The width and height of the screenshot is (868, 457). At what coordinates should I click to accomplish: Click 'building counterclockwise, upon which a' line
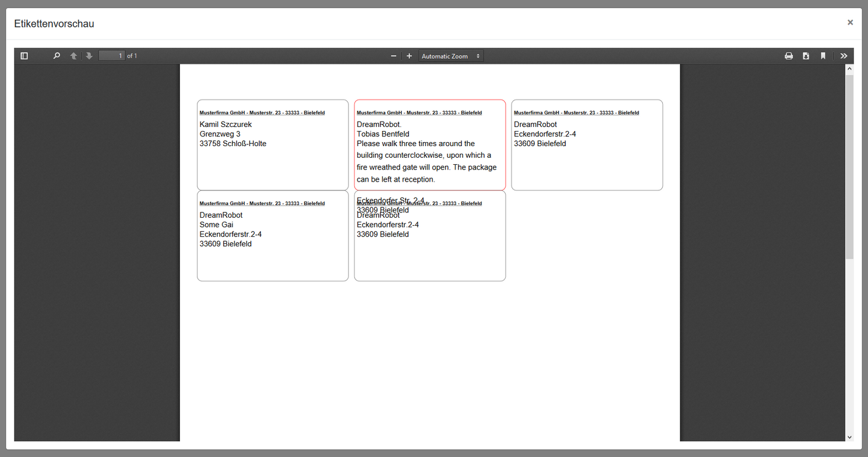[424, 155]
